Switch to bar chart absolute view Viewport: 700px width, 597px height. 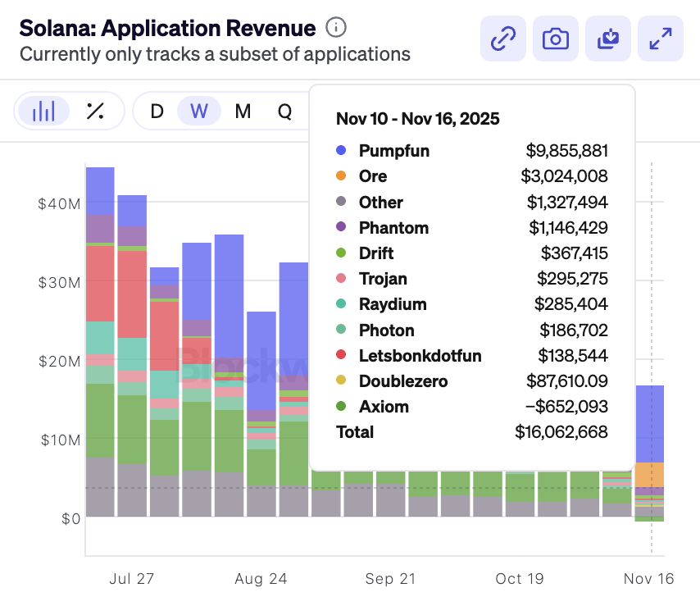43,112
